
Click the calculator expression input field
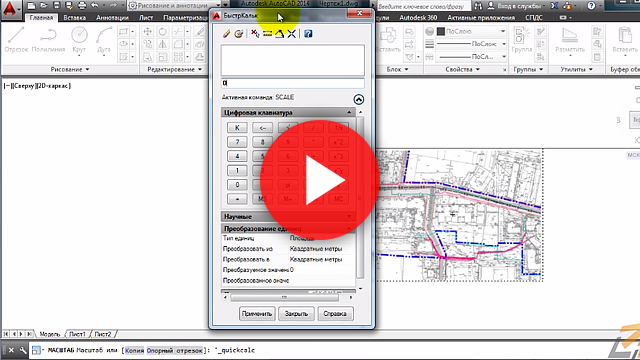pos(293,83)
